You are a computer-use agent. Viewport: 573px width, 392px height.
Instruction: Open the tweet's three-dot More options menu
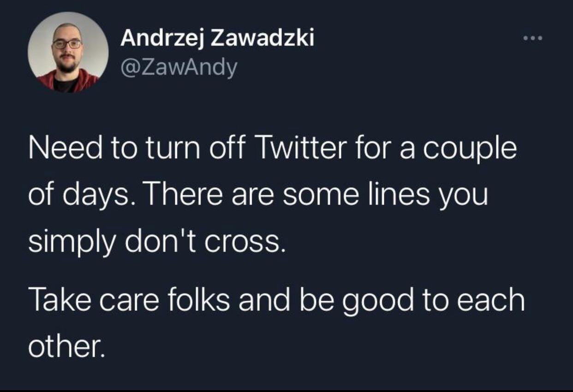[x=531, y=38]
